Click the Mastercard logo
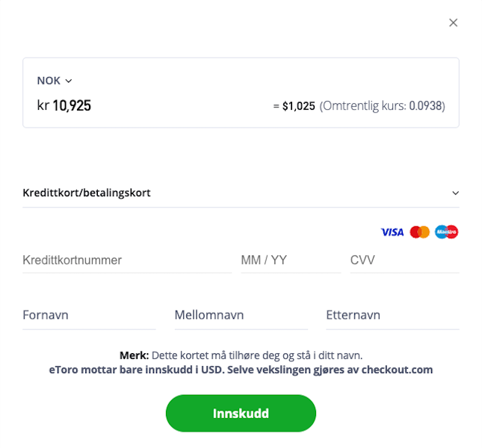482x448 pixels. click(x=419, y=232)
